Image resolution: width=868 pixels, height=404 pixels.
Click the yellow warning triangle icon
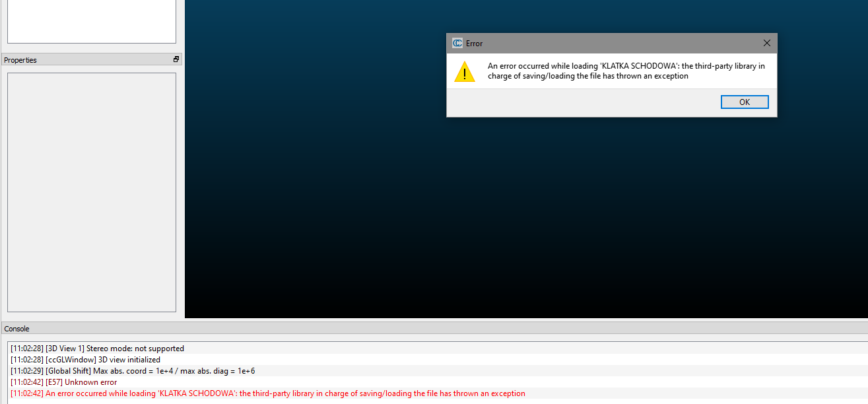click(x=465, y=72)
